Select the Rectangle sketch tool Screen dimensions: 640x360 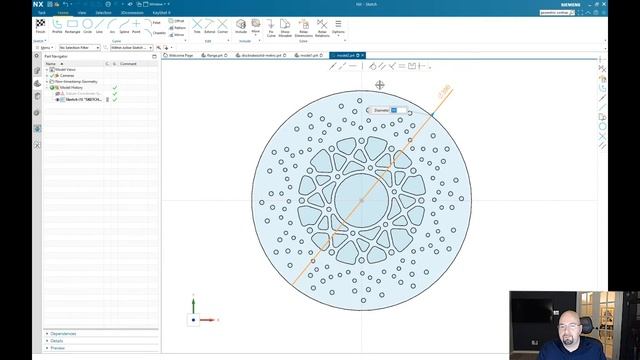pyautogui.click(x=73, y=26)
